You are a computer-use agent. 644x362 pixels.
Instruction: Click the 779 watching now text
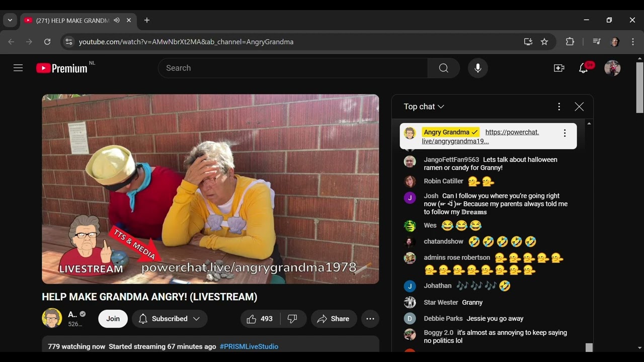[76, 346]
